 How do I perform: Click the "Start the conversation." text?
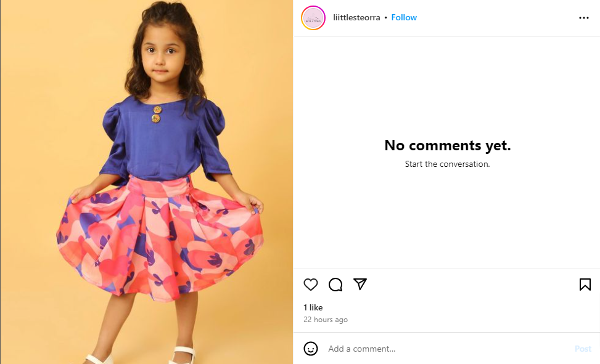[x=447, y=164]
